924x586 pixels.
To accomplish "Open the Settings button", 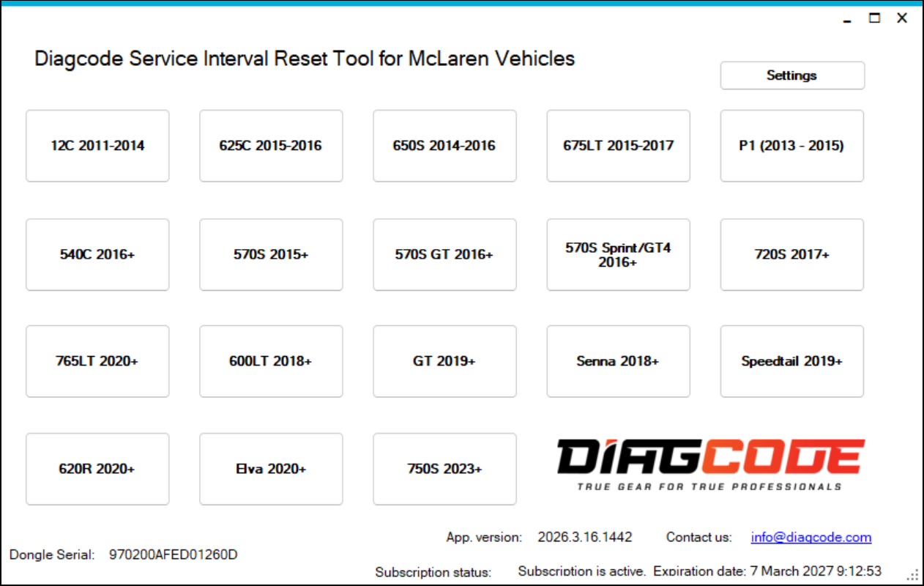I will (791, 75).
